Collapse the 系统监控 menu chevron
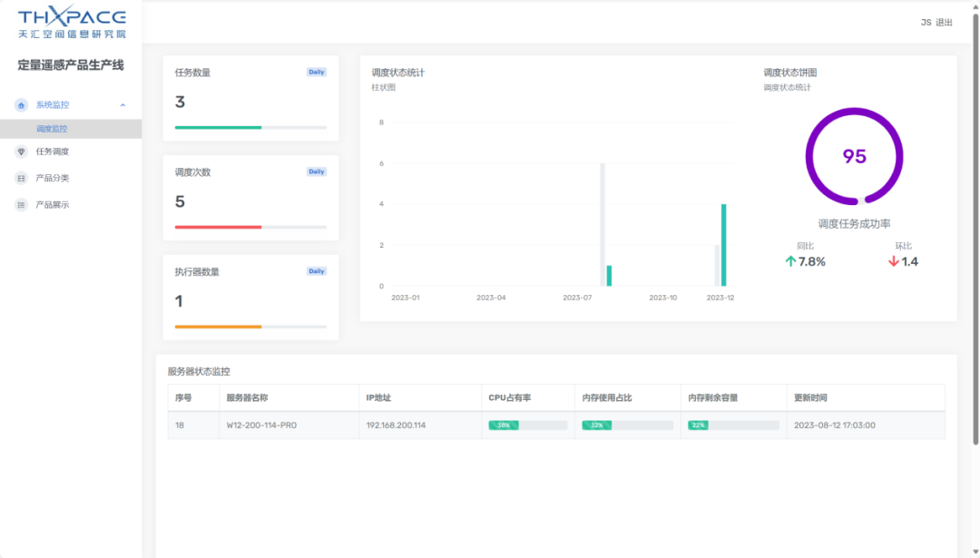This screenshot has width=980, height=558. click(x=123, y=105)
